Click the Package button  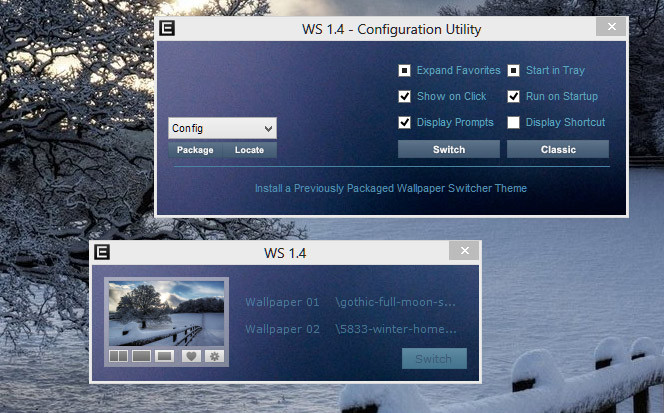click(x=195, y=150)
